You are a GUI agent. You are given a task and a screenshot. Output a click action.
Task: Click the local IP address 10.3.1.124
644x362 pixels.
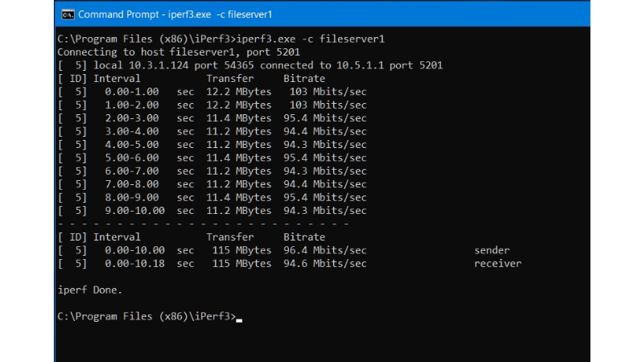pyautogui.click(x=159, y=65)
